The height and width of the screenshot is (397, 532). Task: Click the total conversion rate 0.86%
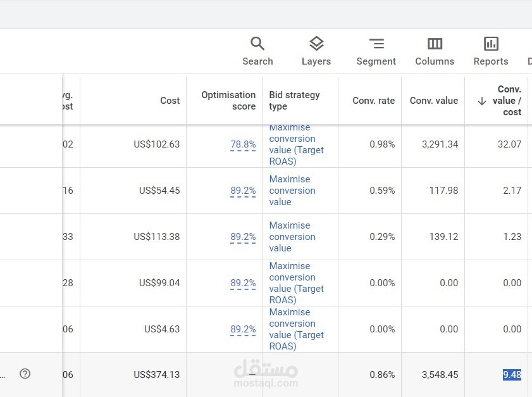382,375
